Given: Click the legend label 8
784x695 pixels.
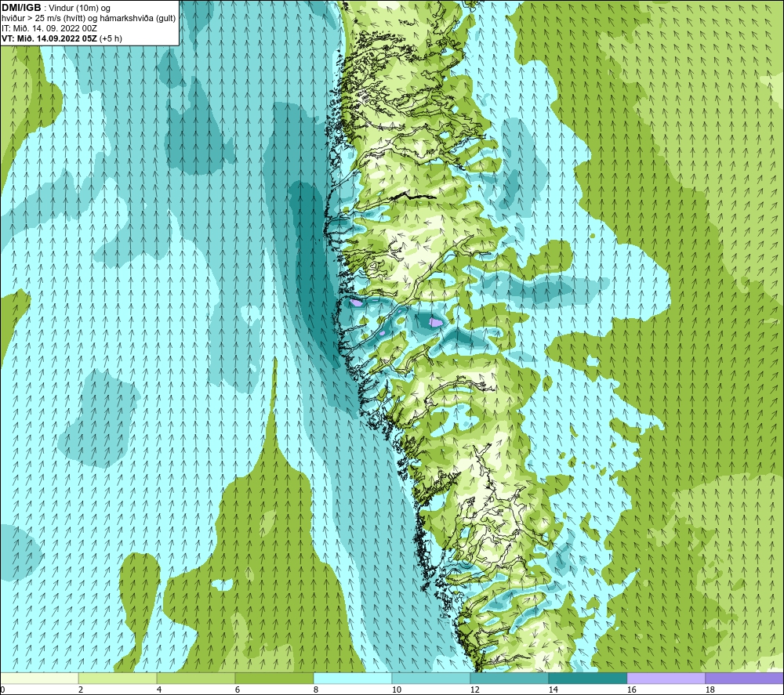Looking at the screenshot, I should pos(316,690).
